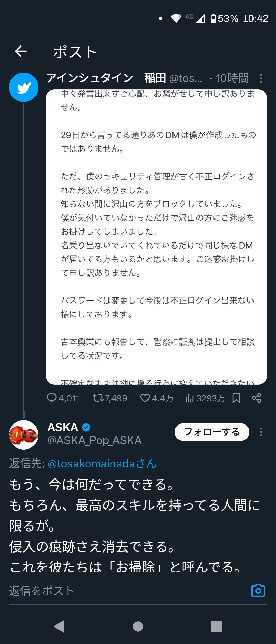The image size is (276, 644).
Task: Tap the blue Twitter bird profile avatar
Action: [x=24, y=87]
